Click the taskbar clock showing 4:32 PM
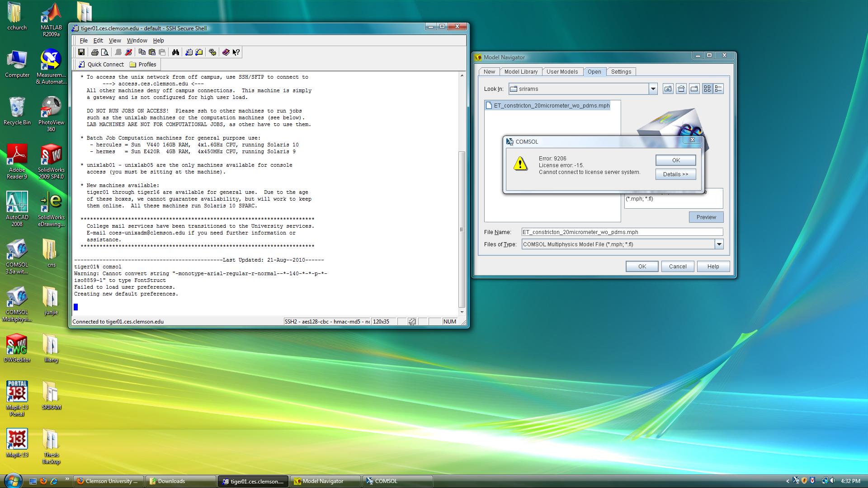Image resolution: width=868 pixels, height=488 pixels. [850, 481]
